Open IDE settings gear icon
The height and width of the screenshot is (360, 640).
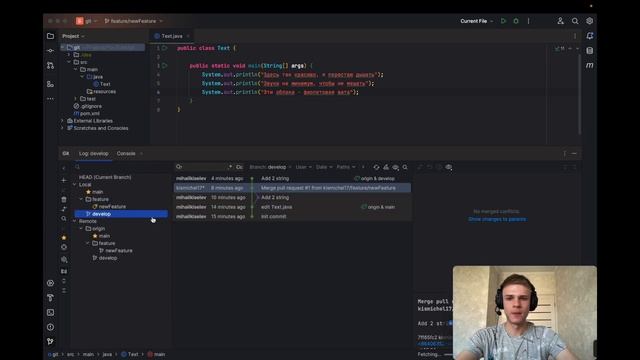[x=589, y=21]
